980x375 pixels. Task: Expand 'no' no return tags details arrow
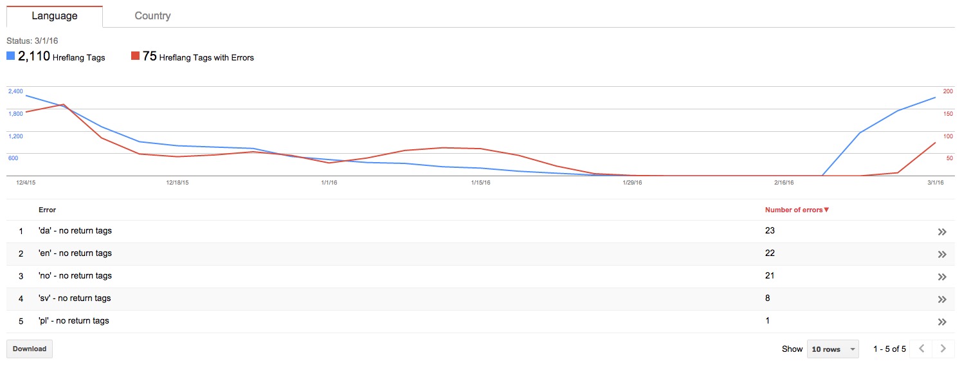tap(942, 277)
